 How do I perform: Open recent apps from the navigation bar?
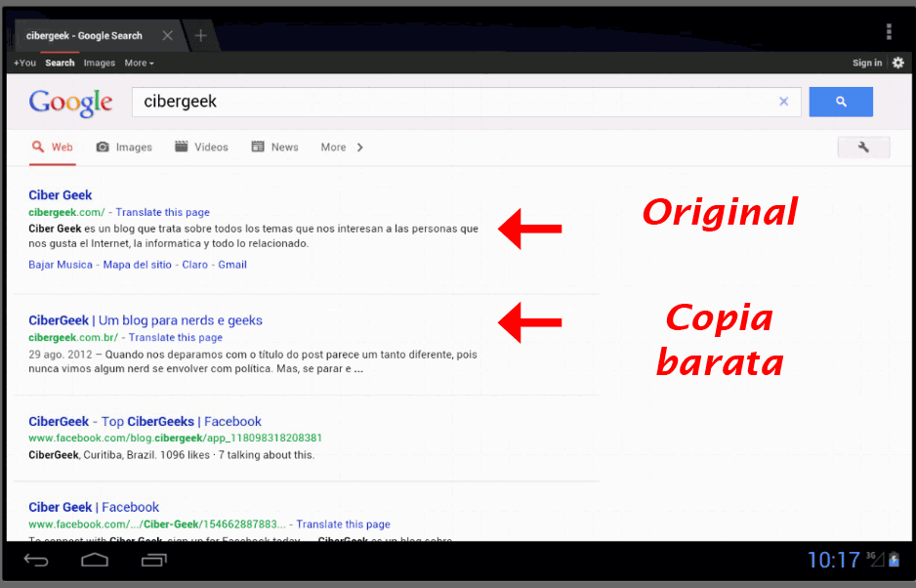pos(151,560)
